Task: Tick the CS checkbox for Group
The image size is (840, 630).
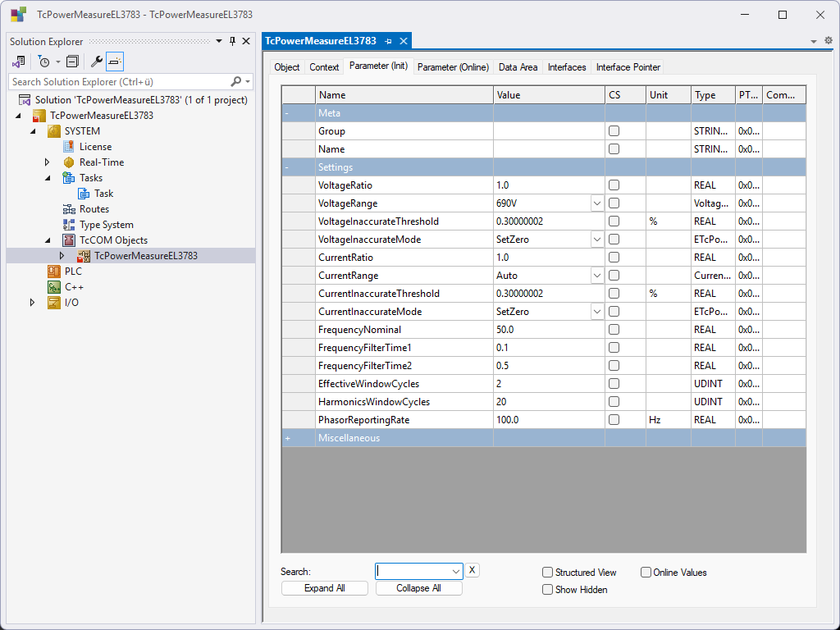Action: click(614, 130)
